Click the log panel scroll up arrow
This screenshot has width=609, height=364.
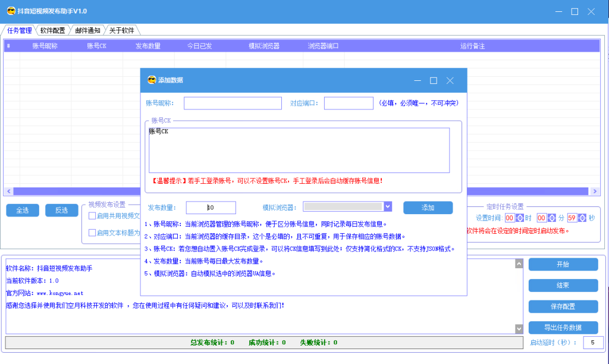coord(519,263)
